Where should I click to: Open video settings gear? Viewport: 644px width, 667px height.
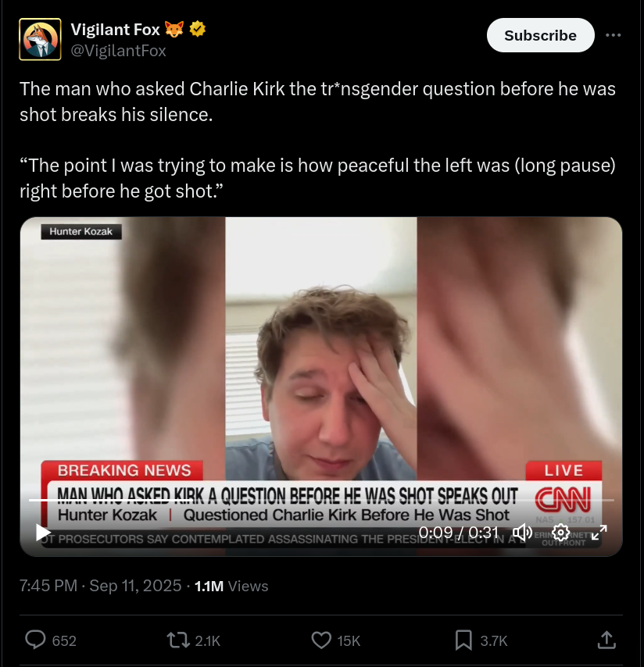pos(560,532)
